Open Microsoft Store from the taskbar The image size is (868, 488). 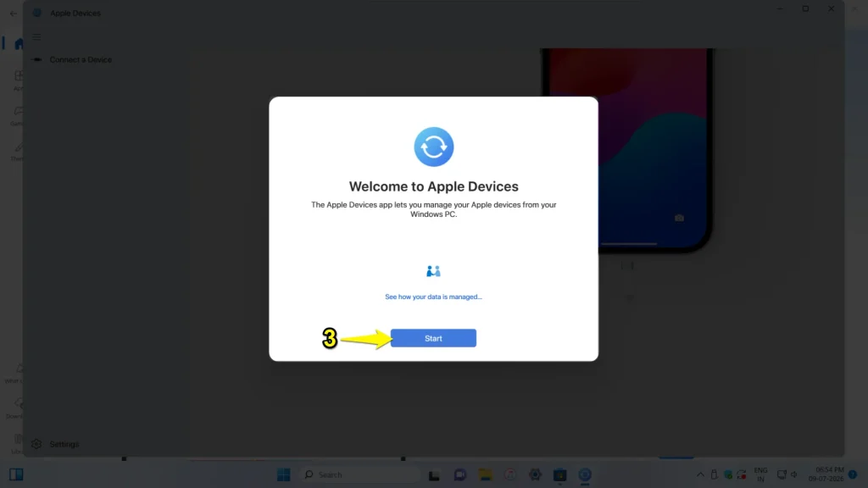tap(559, 474)
